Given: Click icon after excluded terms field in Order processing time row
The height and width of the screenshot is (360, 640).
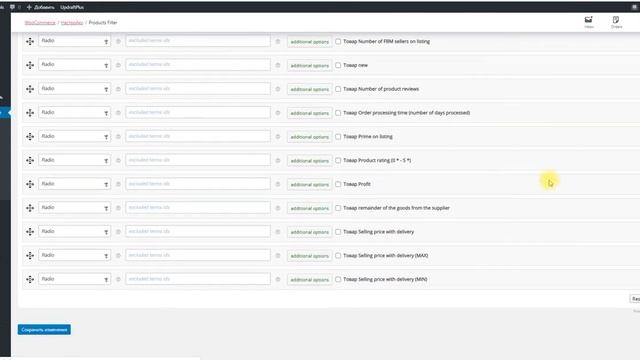Looking at the screenshot, I should pos(278,113).
